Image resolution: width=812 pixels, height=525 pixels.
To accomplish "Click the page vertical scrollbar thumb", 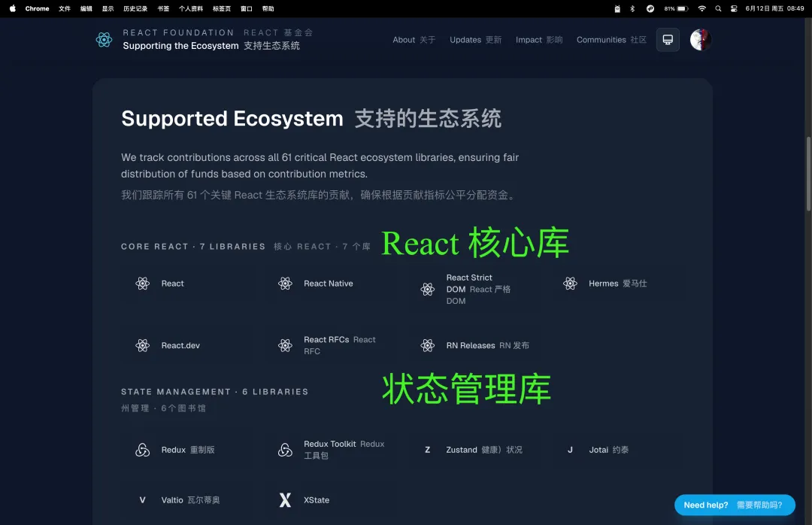I will (807, 174).
